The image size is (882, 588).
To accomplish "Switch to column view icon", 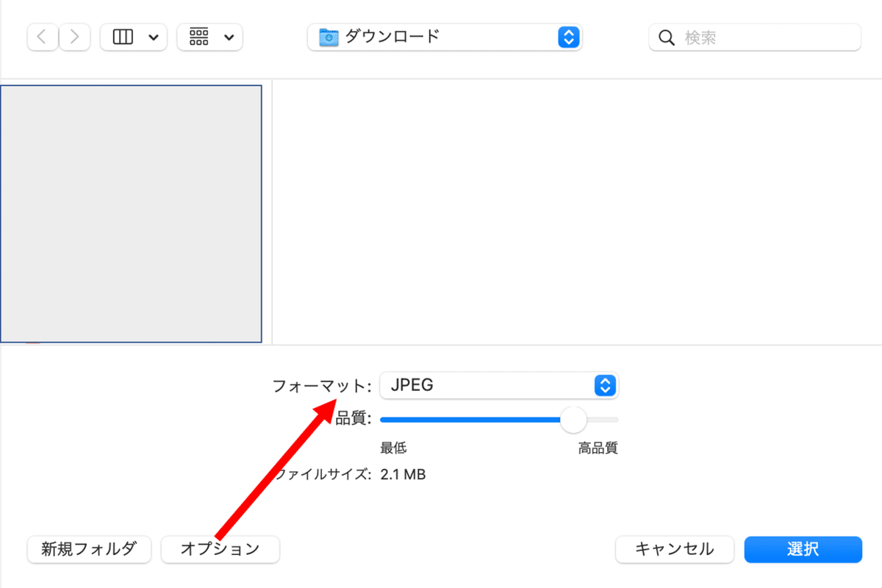I will 123,37.
